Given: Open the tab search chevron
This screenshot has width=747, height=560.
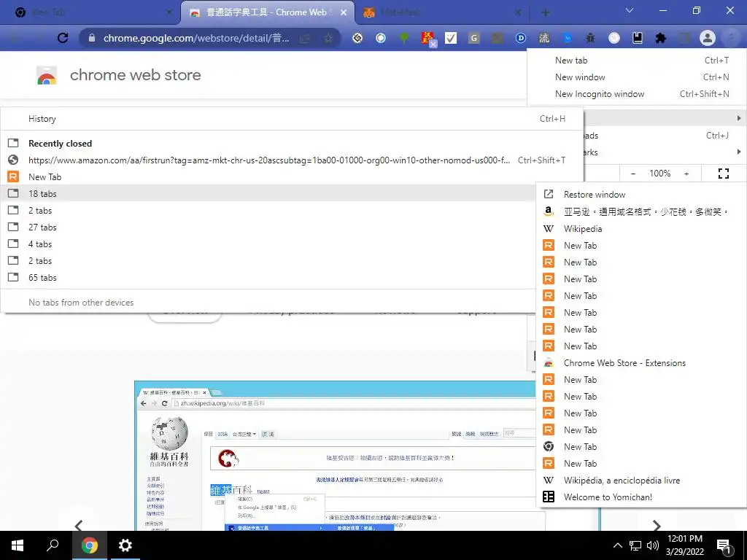Looking at the screenshot, I should pos(630,10).
